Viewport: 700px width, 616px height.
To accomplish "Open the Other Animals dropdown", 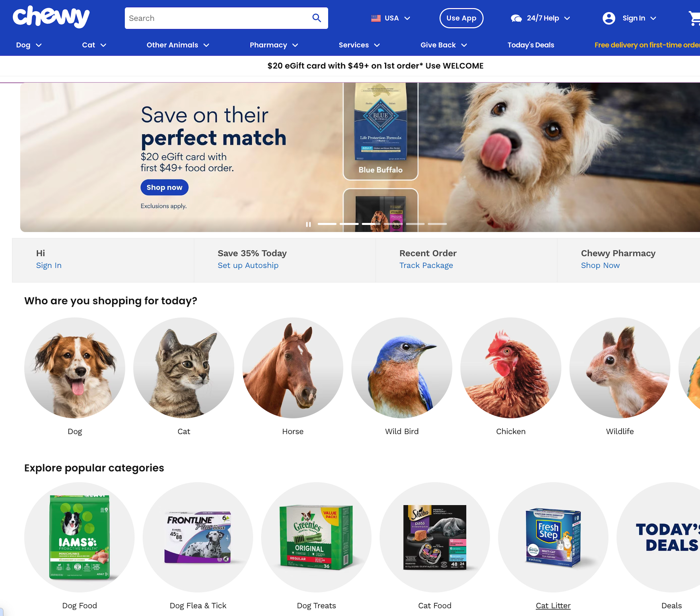I will click(x=178, y=45).
